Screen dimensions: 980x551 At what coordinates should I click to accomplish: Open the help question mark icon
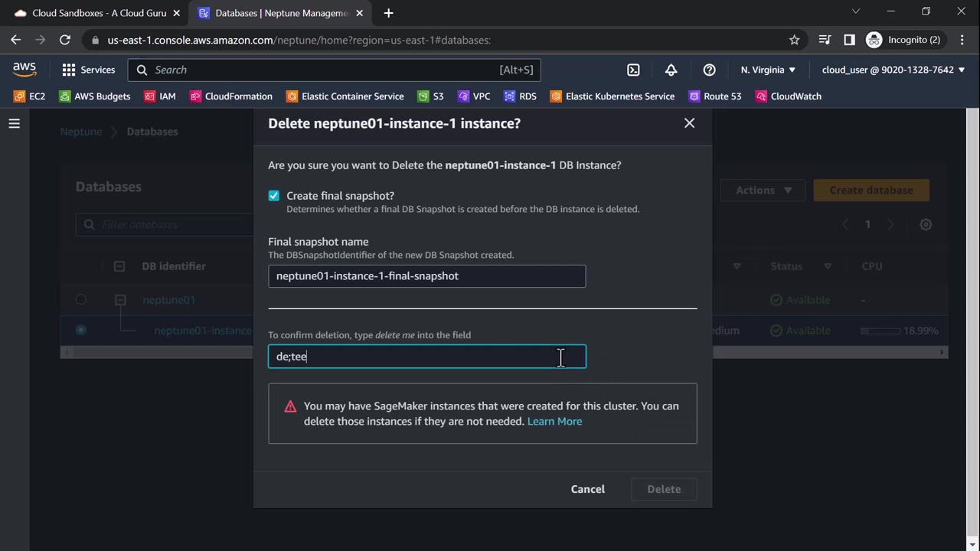pyautogui.click(x=709, y=70)
